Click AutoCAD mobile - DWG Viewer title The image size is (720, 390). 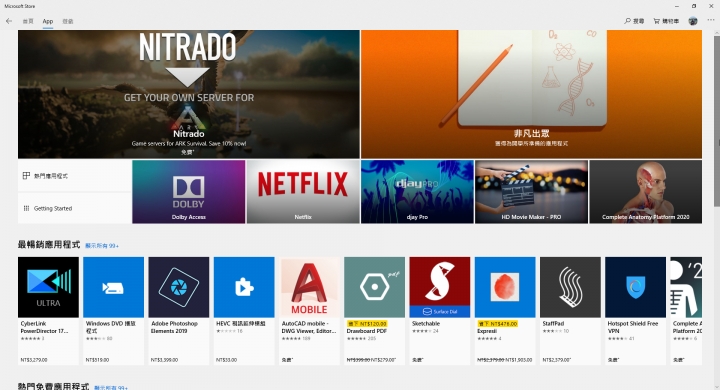pos(309,327)
